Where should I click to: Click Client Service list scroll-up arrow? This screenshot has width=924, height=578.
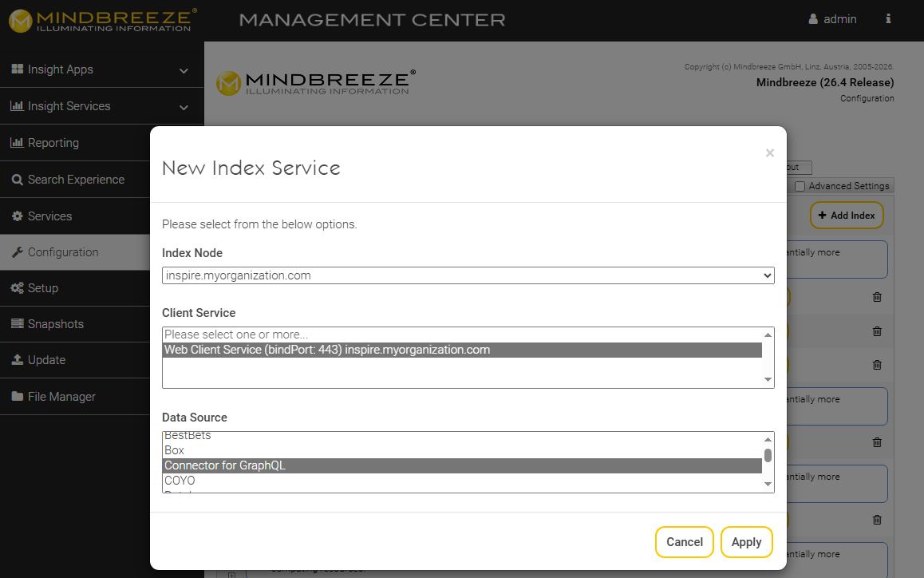[768, 335]
